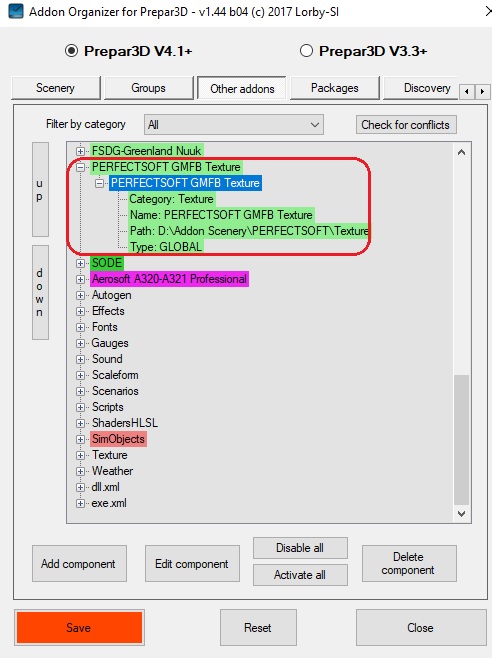Image resolution: width=492 pixels, height=658 pixels.
Task: Expand the Aerosoft A320-A321 Professional node
Action: click(80, 279)
